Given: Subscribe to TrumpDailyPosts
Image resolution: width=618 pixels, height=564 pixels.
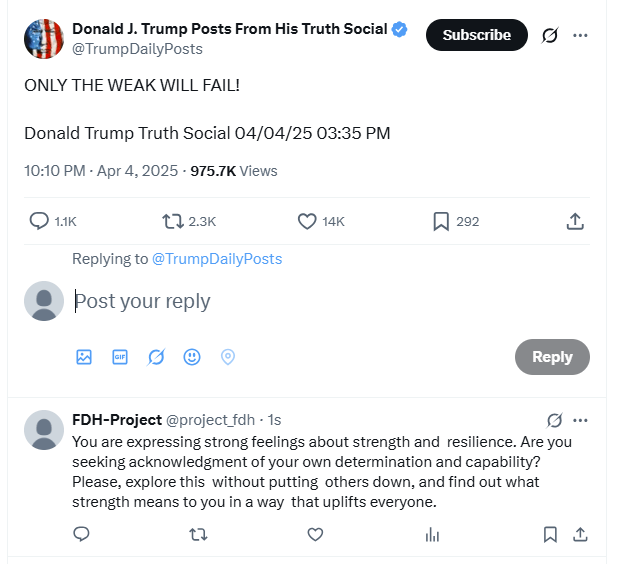Looking at the screenshot, I should click(476, 35).
